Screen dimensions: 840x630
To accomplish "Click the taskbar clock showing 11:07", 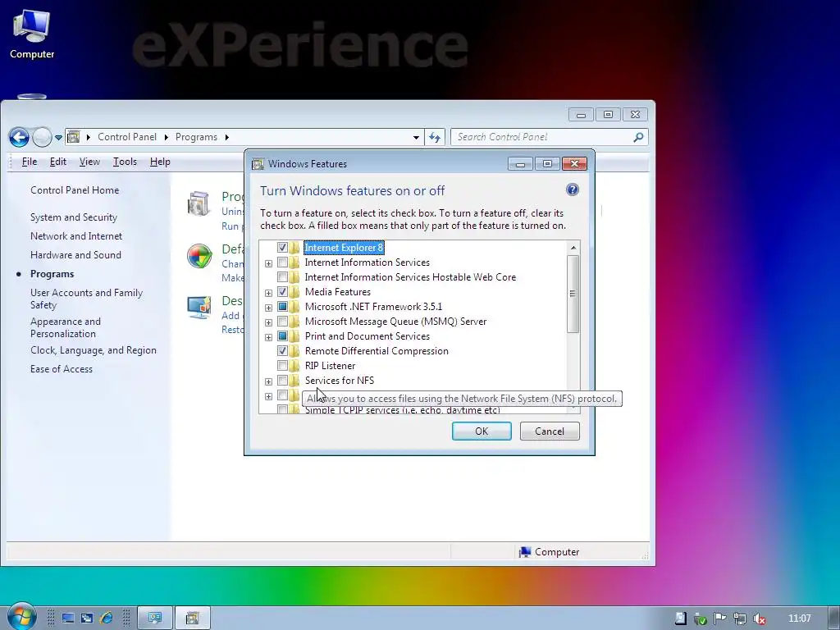I will (x=799, y=619).
